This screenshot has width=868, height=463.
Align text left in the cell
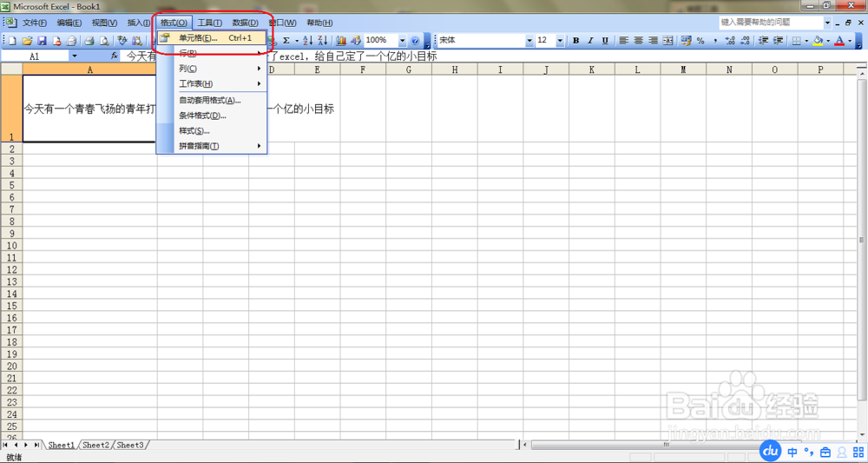(x=624, y=41)
